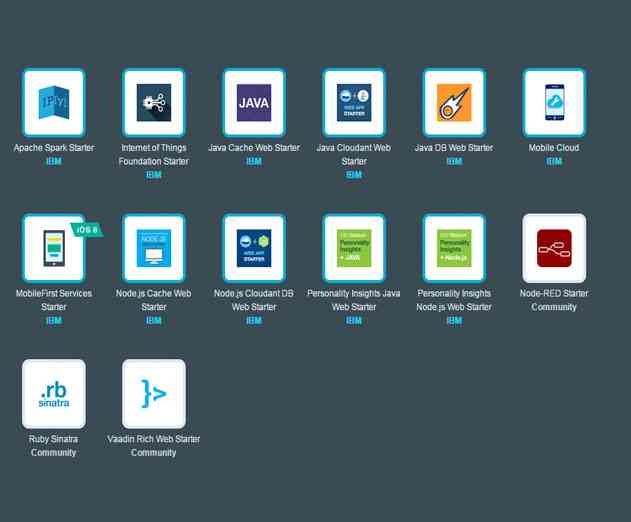Click the Java DB Web Starter label
This screenshot has height=522, width=631.
pos(454,148)
